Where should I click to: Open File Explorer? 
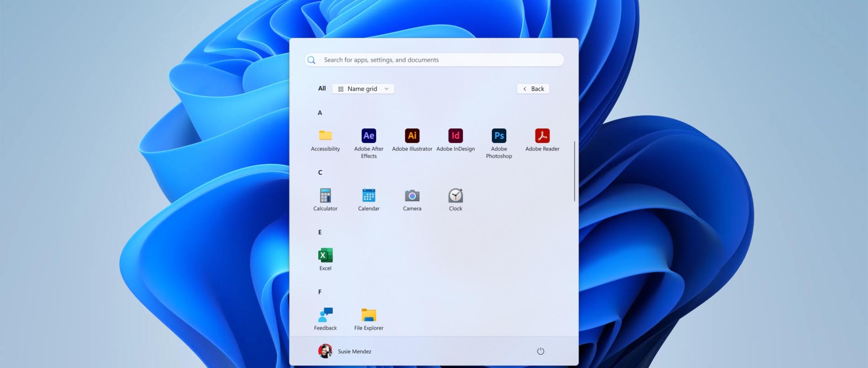(x=369, y=319)
